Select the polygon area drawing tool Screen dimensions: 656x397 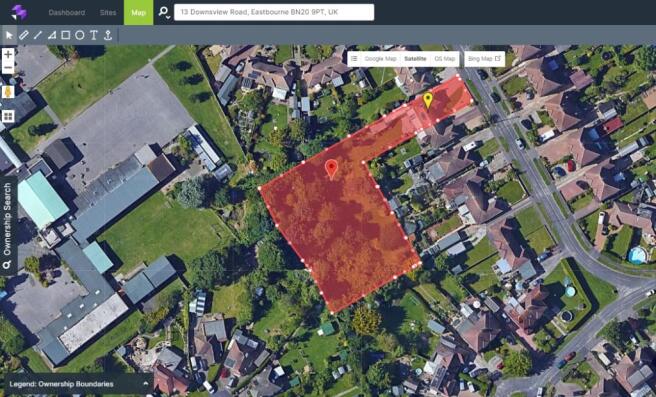pyautogui.click(x=51, y=35)
